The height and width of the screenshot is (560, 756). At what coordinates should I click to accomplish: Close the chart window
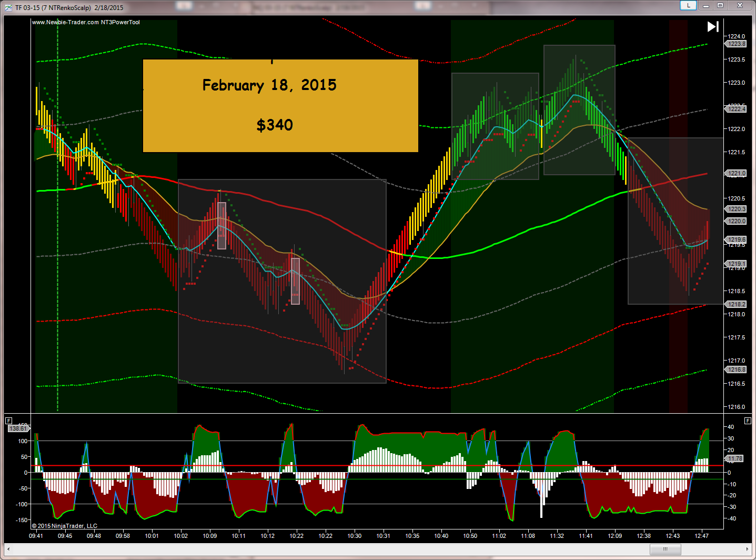[740, 6]
